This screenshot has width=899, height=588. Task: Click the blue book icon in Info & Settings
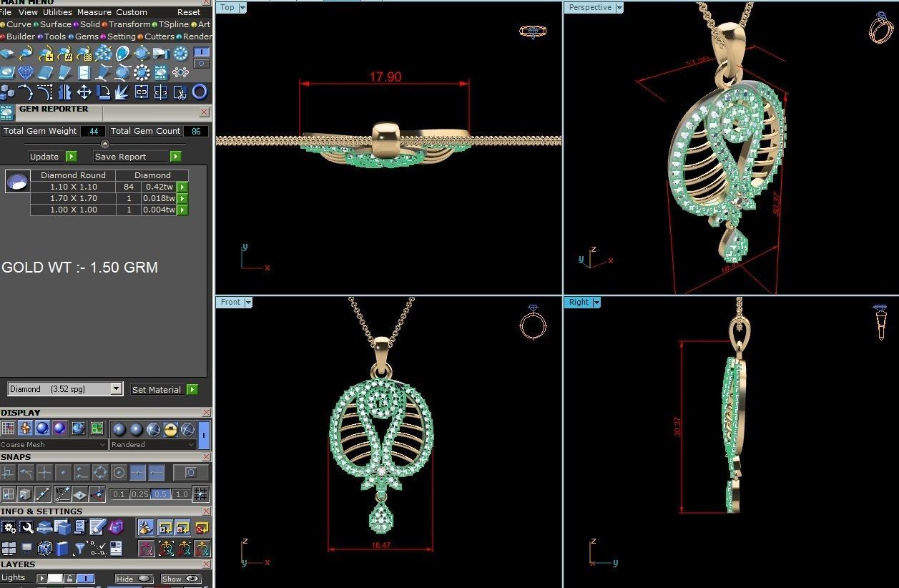point(62,549)
